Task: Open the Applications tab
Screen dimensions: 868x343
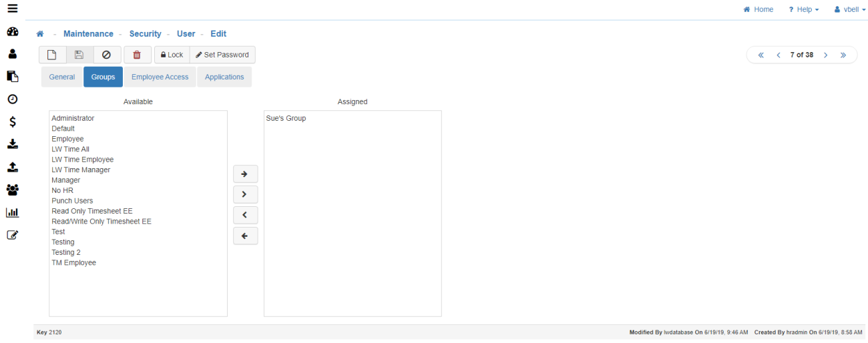Action: point(224,77)
